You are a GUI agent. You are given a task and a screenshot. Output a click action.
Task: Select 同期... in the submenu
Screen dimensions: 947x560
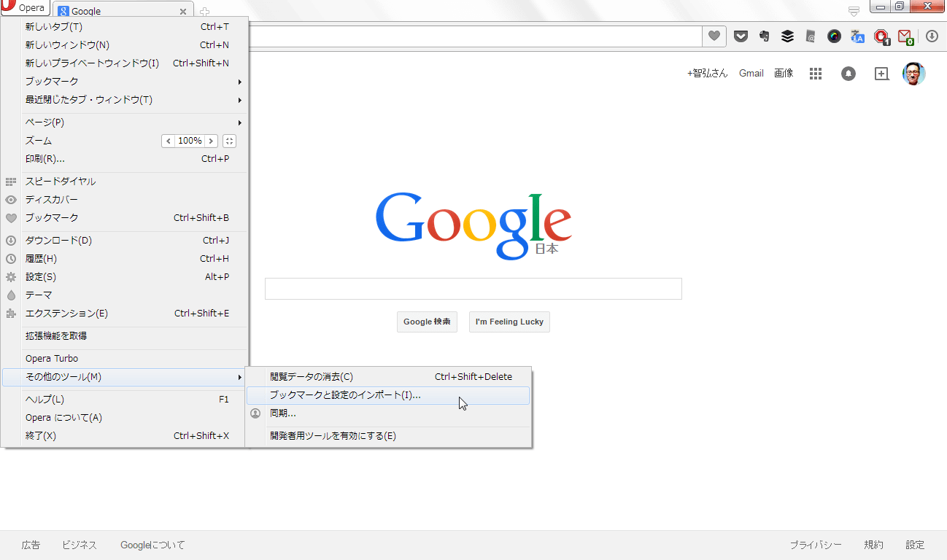(x=388, y=413)
